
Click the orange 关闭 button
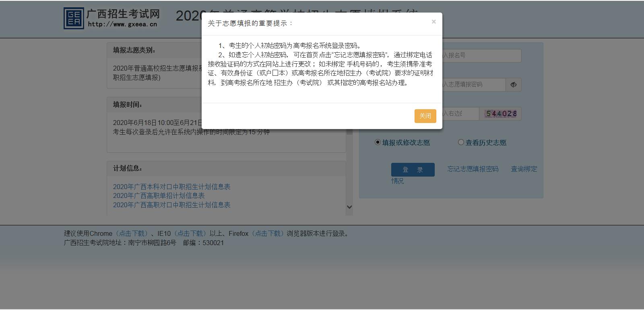coord(425,116)
